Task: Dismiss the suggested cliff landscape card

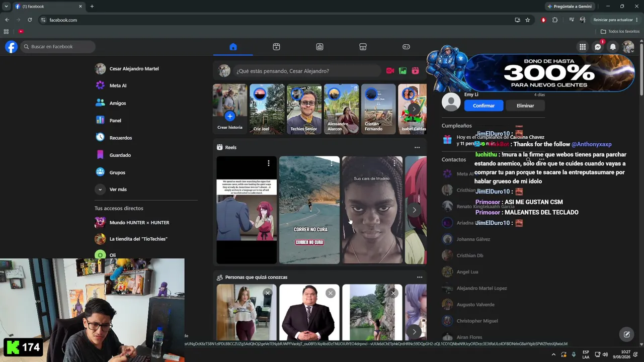Action: (393, 293)
